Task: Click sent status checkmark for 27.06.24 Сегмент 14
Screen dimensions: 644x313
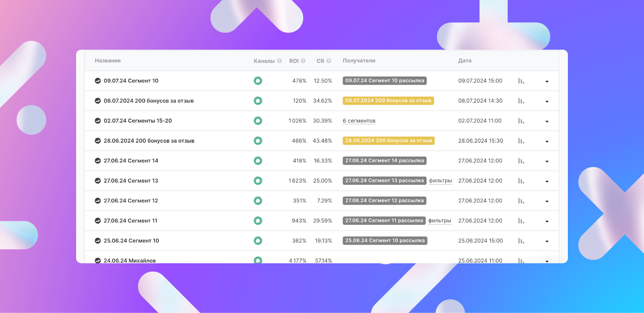Action: click(98, 161)
